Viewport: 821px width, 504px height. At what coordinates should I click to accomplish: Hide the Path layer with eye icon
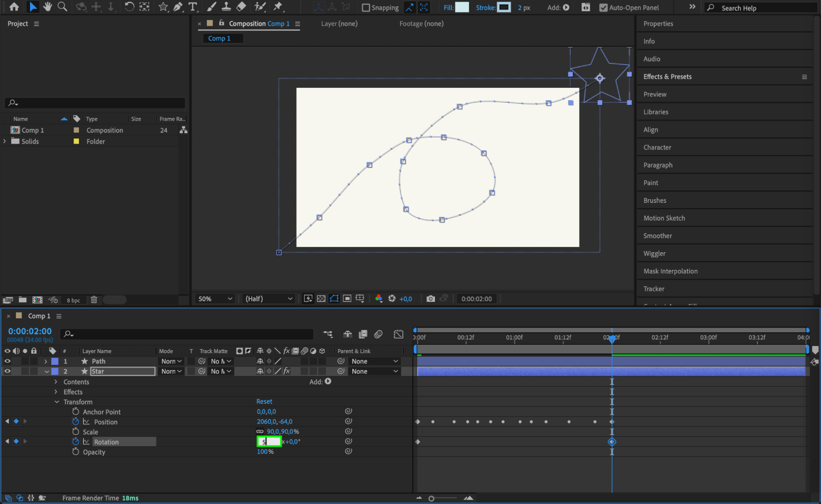7,361
